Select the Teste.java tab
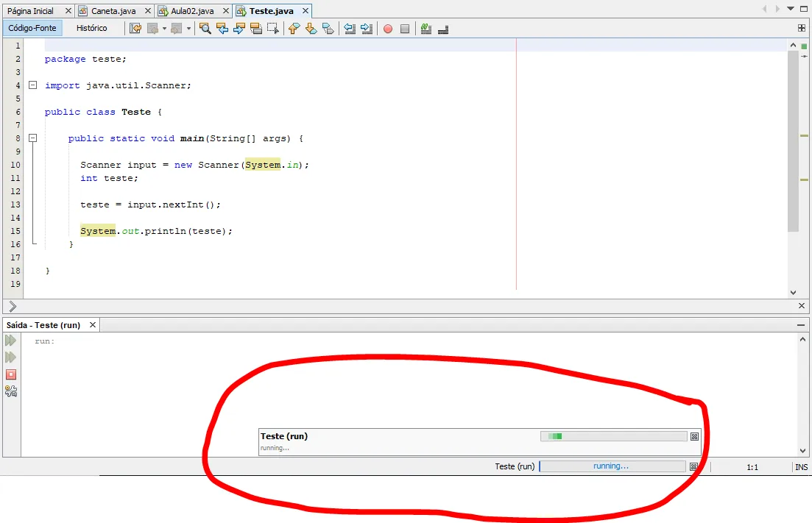 click(271, 11)
